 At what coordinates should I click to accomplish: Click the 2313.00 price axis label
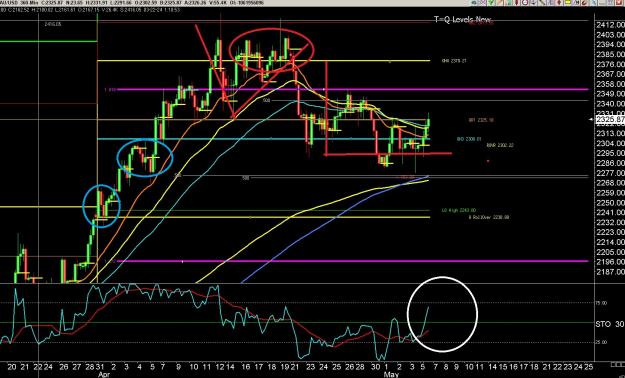(610, 133)
